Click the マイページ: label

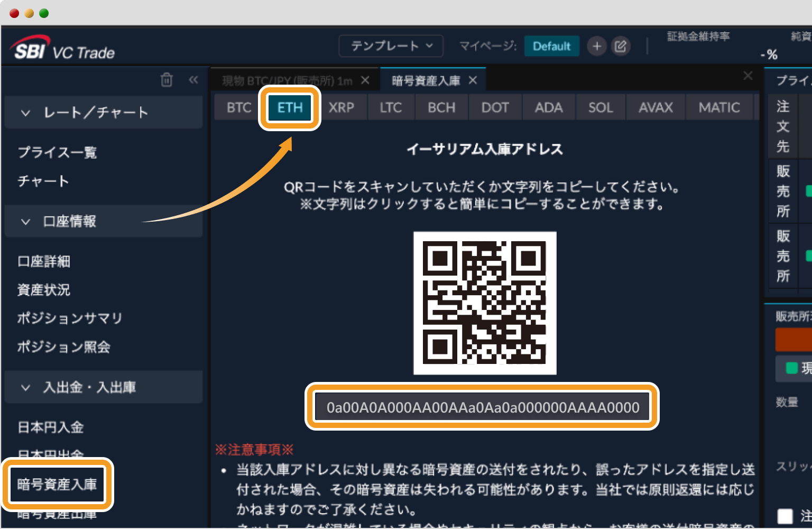tap(487, 46)
